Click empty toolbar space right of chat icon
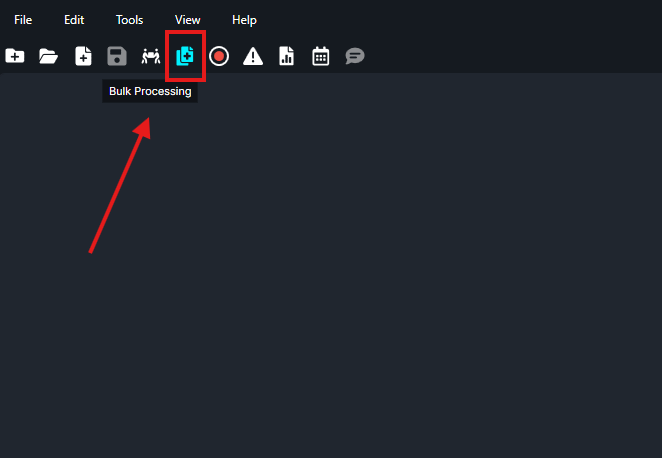 (500, 56)
